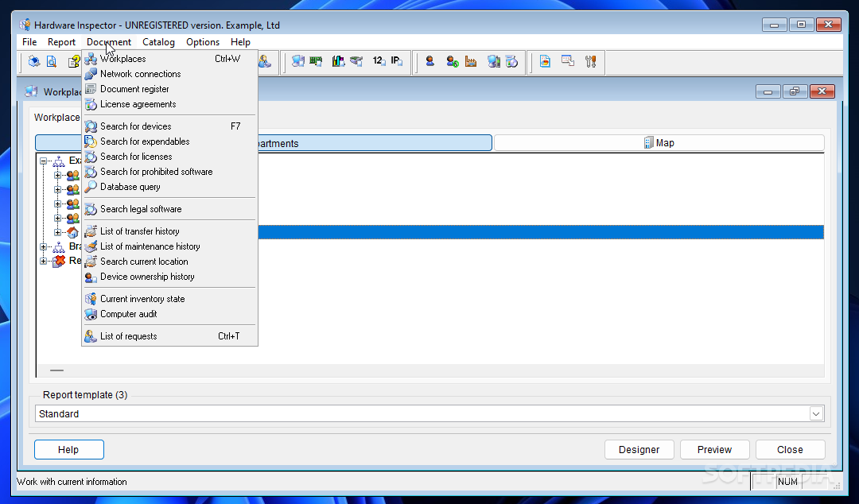Click the person with green badge toolbar icon
859x504 pixels.
[x=452, y=61]
